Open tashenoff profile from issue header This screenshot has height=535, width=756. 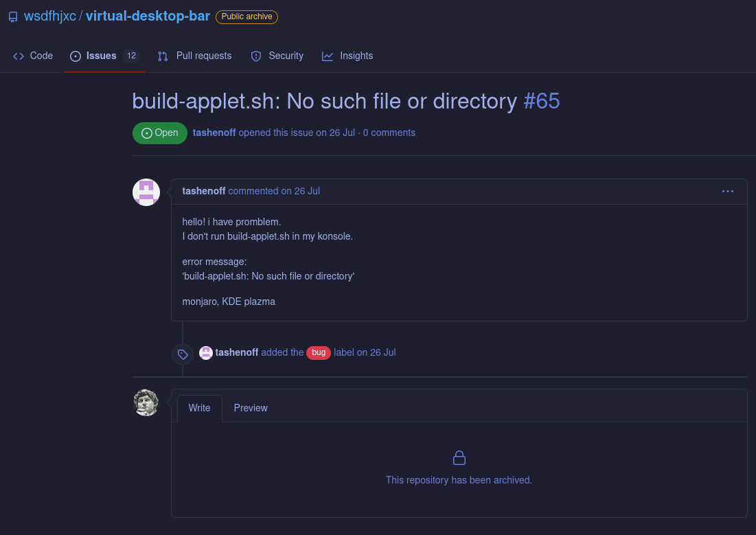tap(214, 133)
